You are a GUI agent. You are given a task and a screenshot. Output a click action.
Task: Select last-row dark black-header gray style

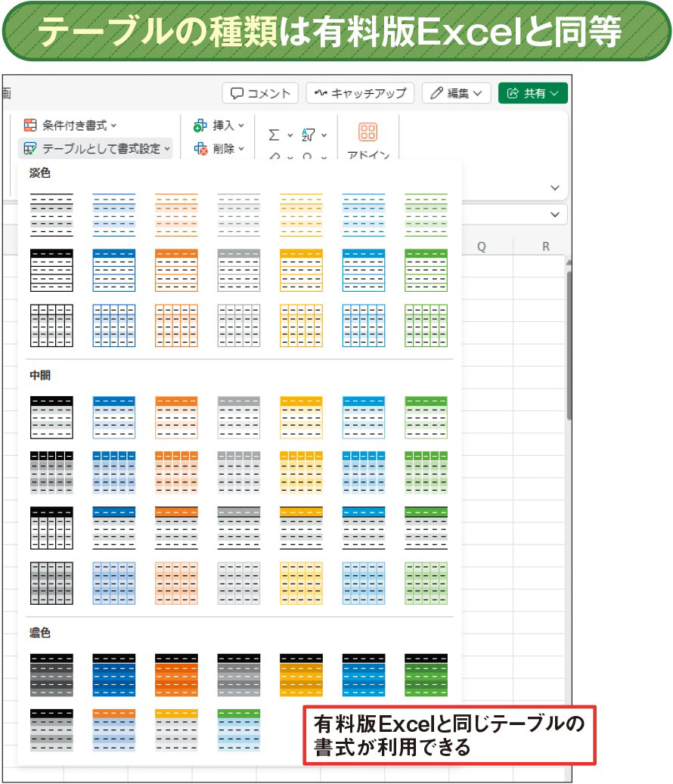click(x=51, y=730)
